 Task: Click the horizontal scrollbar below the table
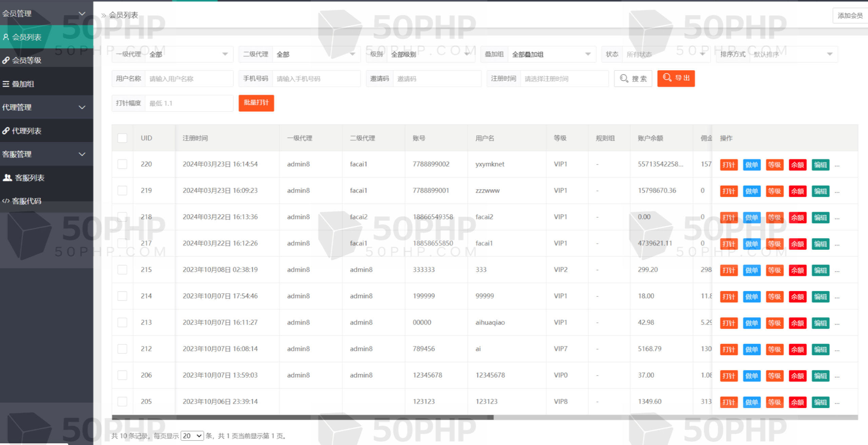click(302, 418)
